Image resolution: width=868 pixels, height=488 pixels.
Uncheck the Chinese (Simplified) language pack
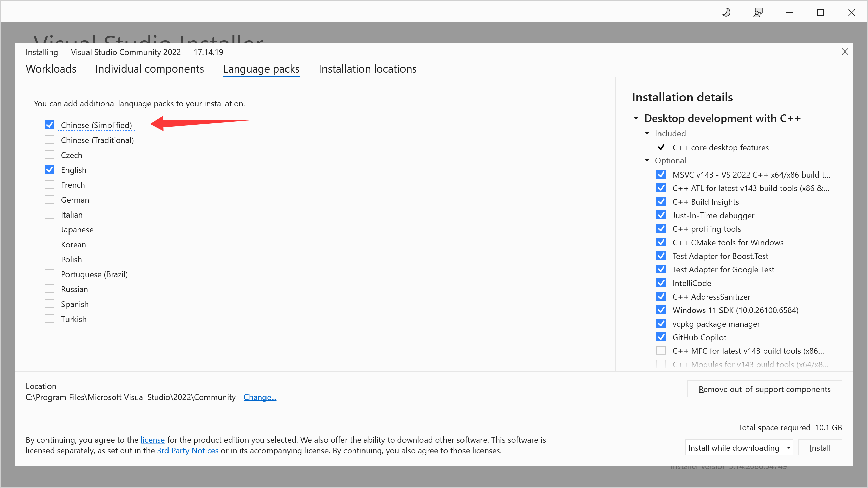[50, 125]
